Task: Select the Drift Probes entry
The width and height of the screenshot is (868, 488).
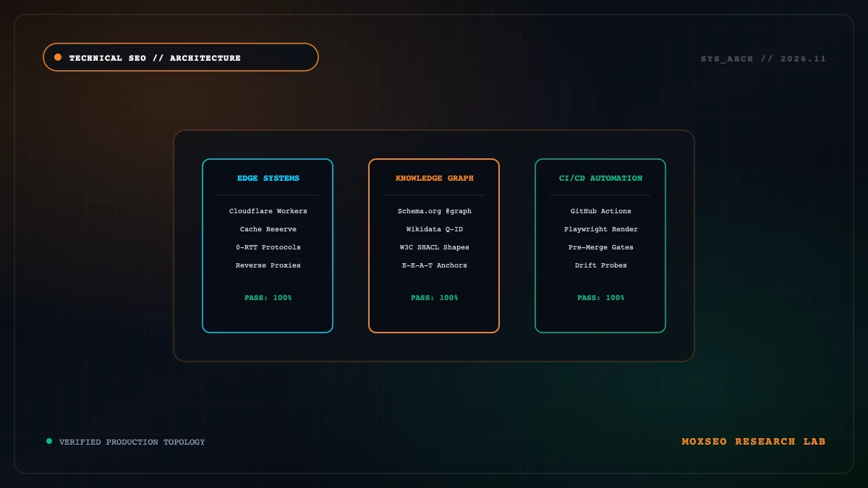Action: point(601,265)
